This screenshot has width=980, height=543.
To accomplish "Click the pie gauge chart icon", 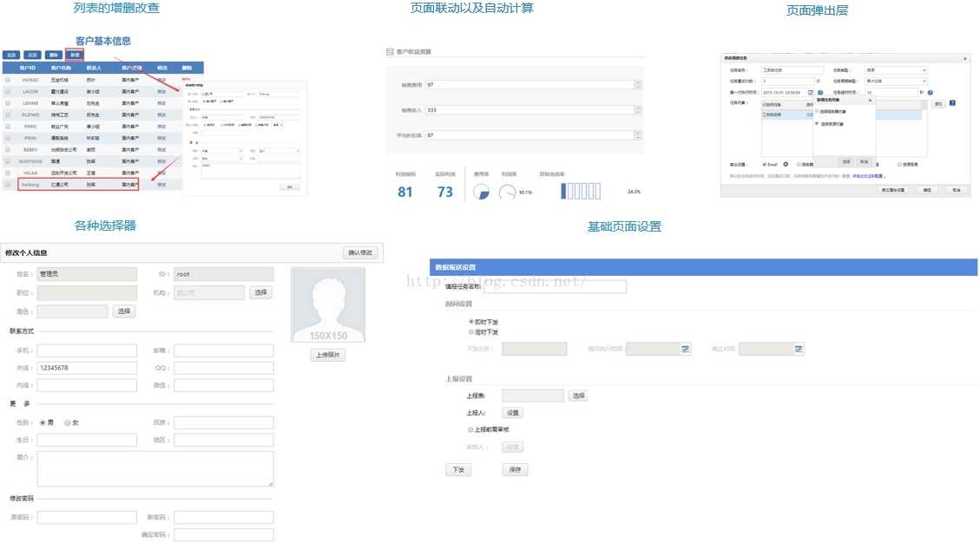I will pyautogui.click(x=481, y=192).
